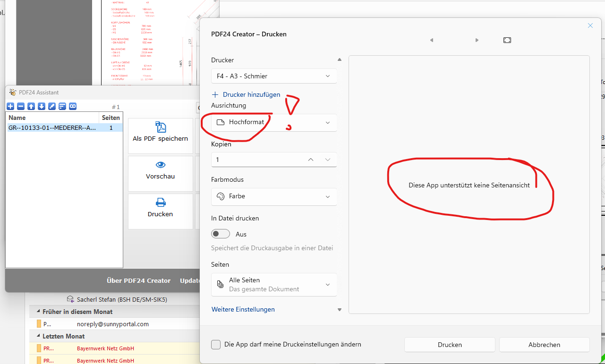Open the Vorschau preview tile
The height and width of the screenshot is (364, 605).
(161, 170)
